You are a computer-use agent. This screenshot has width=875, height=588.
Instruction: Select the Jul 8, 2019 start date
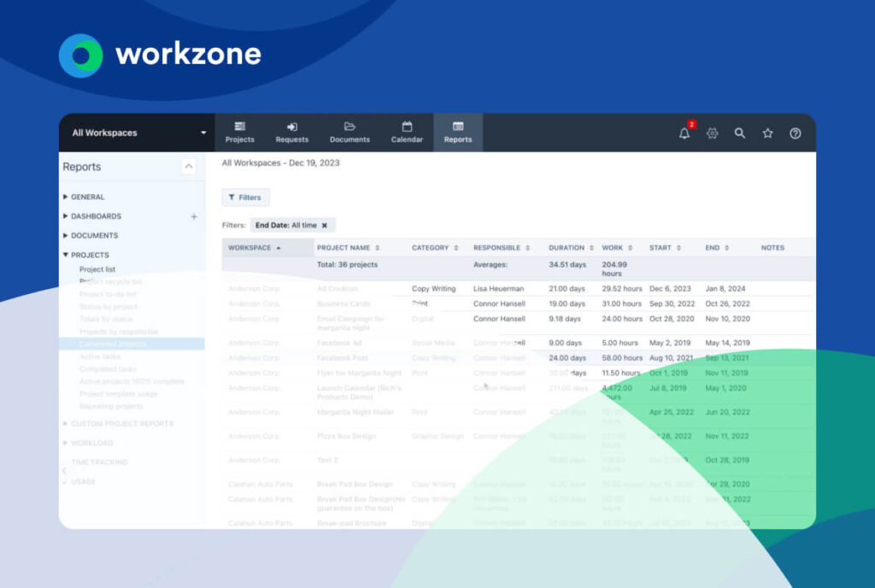tap(667, 388)
